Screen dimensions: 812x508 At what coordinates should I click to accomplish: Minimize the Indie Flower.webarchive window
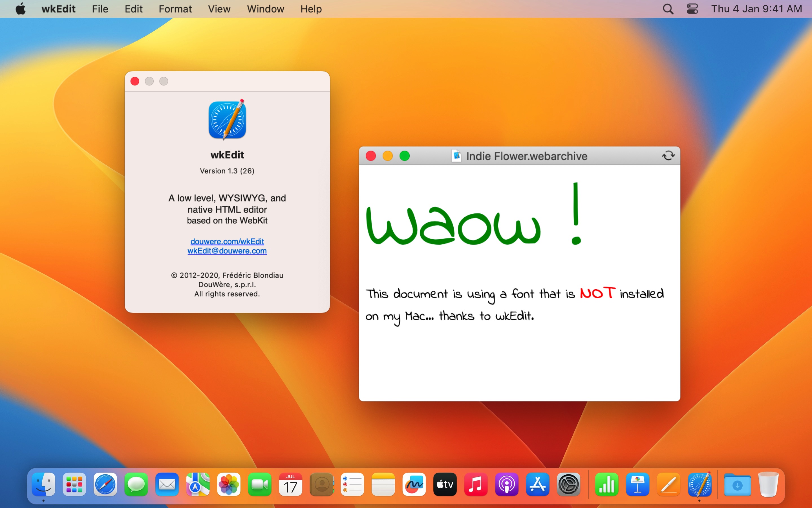click(388, 156)
